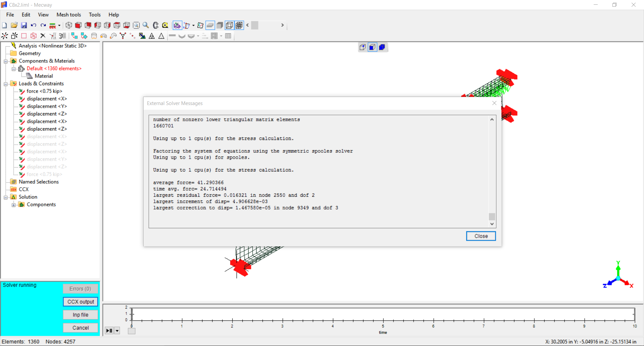Redo the last undone action
Image resolution: width=644 pixels, height=346 pixels.
(43, 25)
